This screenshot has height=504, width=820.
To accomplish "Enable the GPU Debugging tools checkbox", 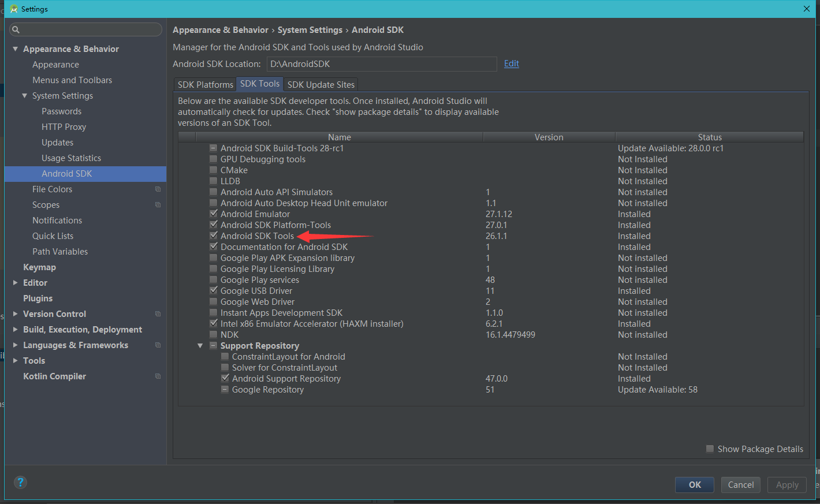I will pyautogui.click(x=214, y=159).
